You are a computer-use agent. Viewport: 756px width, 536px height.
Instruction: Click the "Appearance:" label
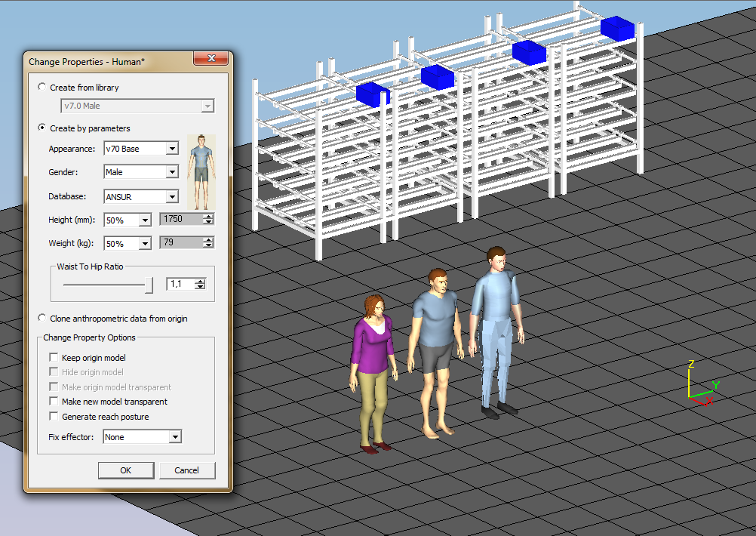[x=72, y=149]
